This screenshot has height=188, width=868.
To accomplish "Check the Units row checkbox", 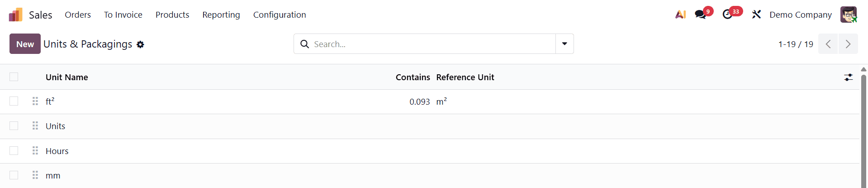I will point(14,126).
